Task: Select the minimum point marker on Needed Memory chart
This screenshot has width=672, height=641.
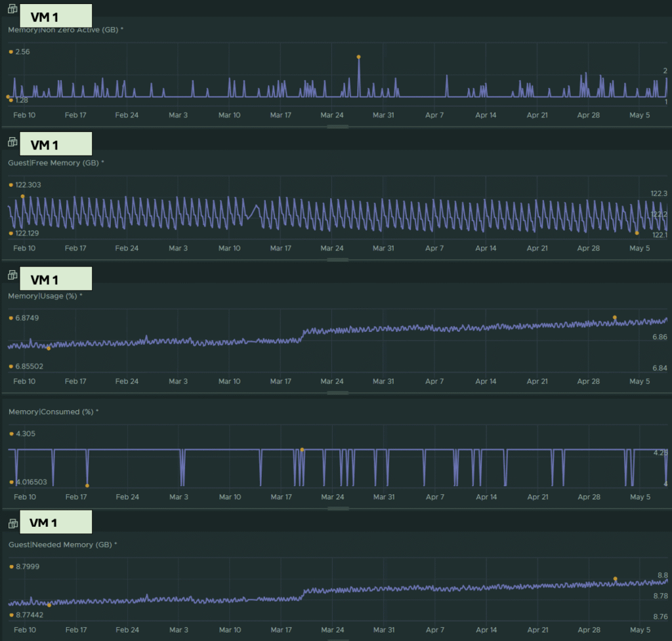Action: coord(49,605)
